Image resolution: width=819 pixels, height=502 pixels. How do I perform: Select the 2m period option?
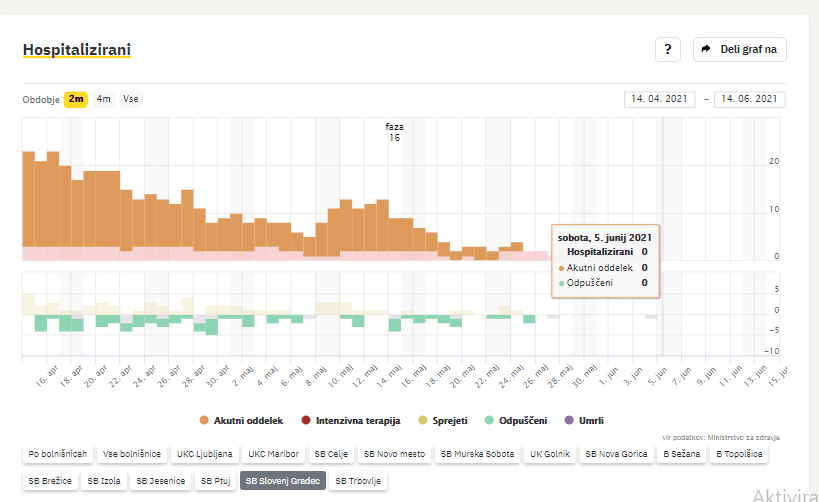point(76,99)
